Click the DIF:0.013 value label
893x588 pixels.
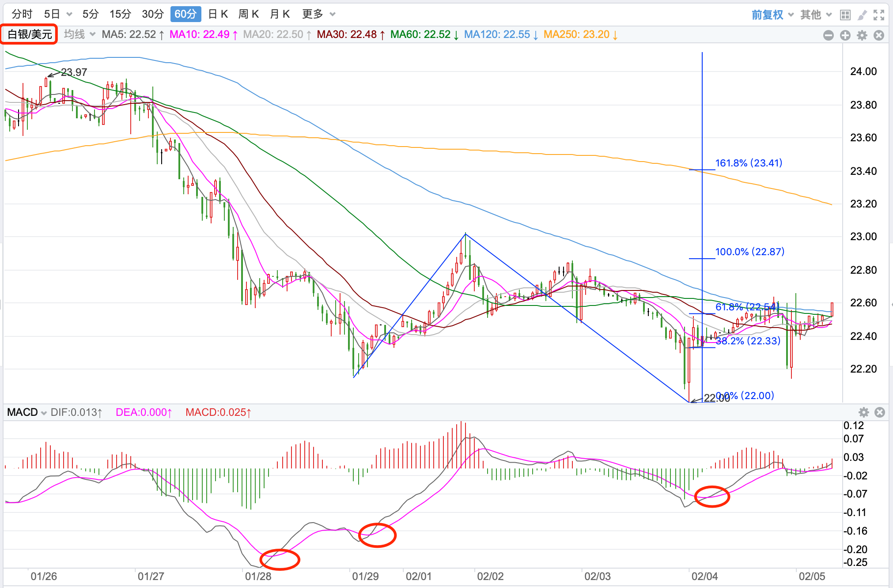click(x=76, y=412)
